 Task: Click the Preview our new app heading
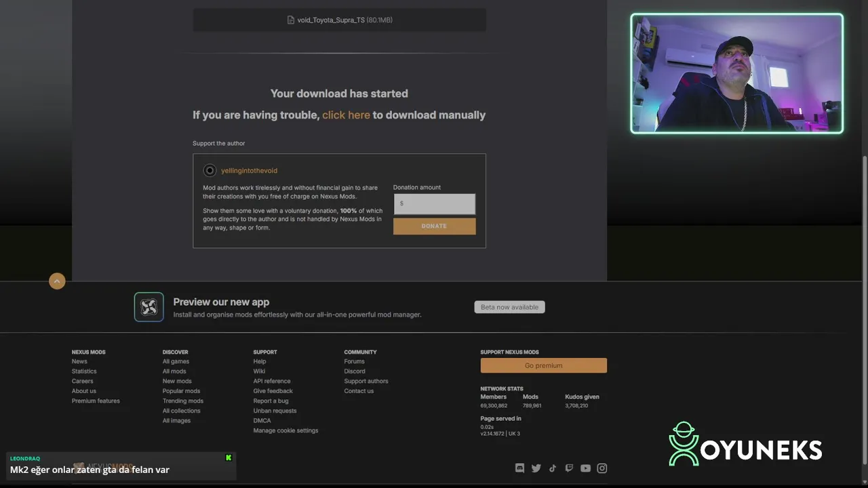[221, 302]
